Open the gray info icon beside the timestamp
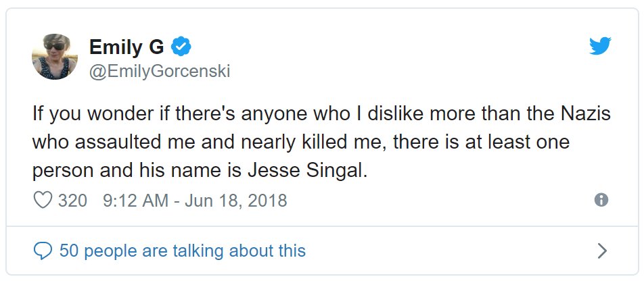 coord(600,200)
